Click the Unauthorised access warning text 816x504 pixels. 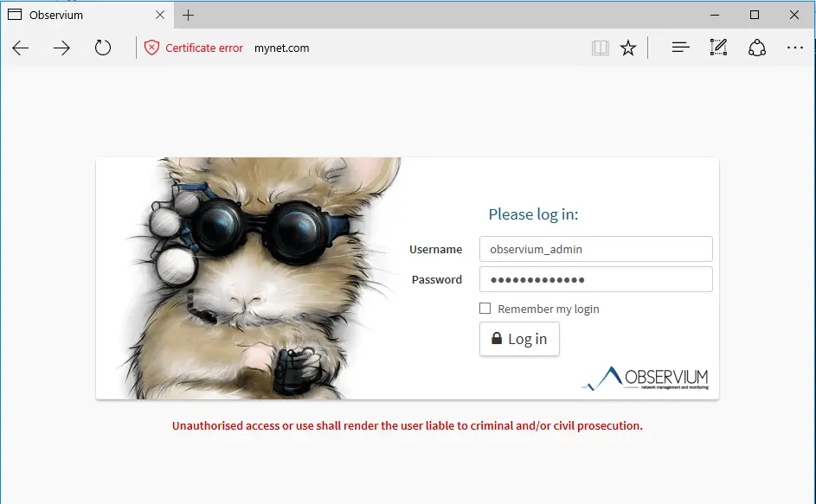click(408, 425)
